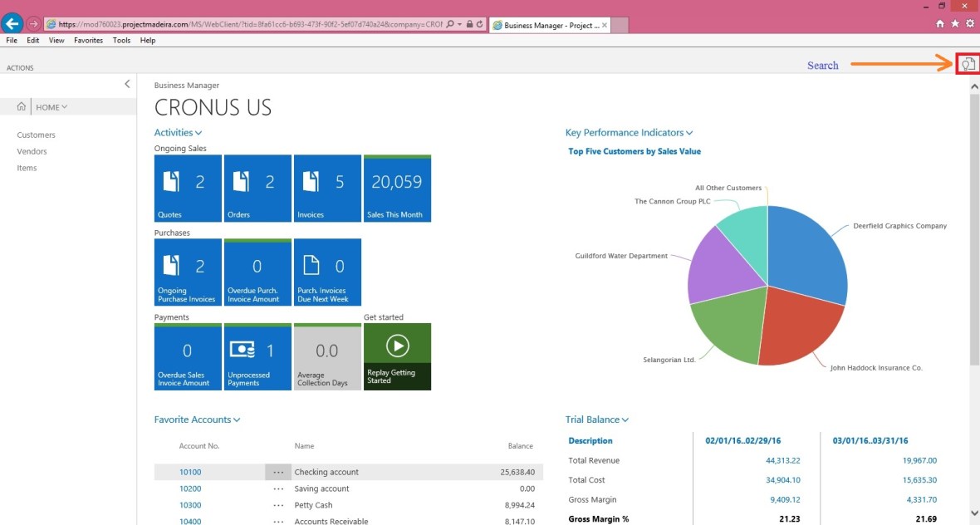
Task: Open the Favorites menu in menu bar
Action: [88, 40]
